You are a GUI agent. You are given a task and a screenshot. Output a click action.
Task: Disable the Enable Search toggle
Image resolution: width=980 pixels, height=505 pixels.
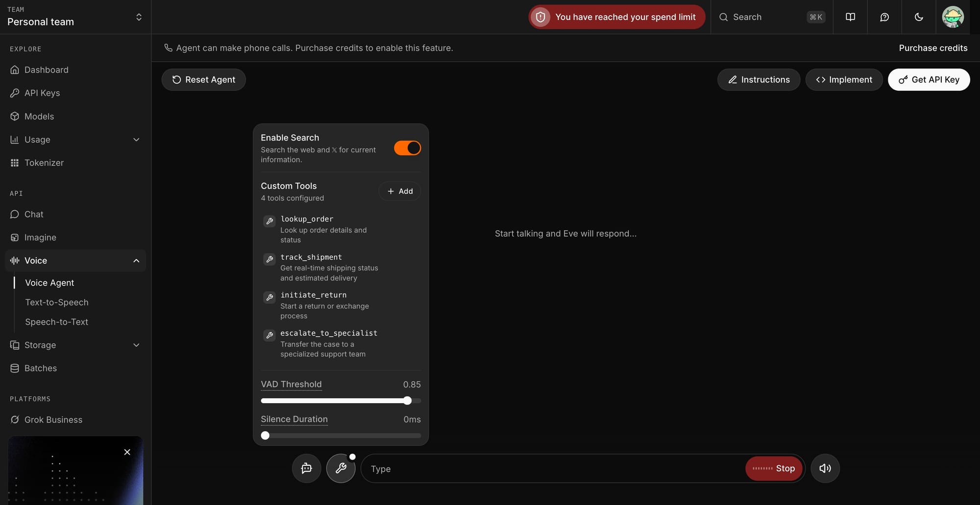[407, 147]
